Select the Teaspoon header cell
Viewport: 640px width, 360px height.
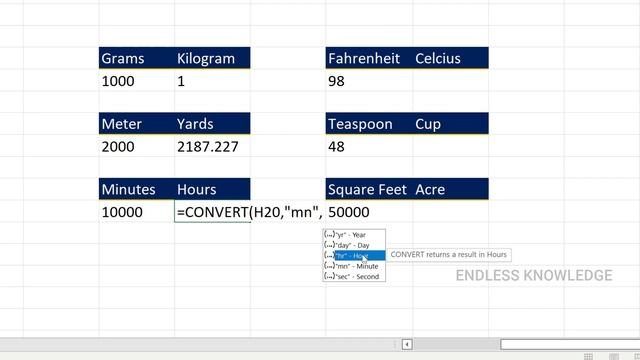(x=369, y=123)
